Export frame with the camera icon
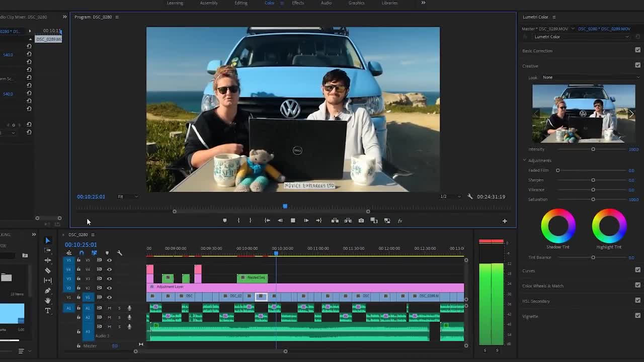644x362 pixels. click(x=361, y=221)
